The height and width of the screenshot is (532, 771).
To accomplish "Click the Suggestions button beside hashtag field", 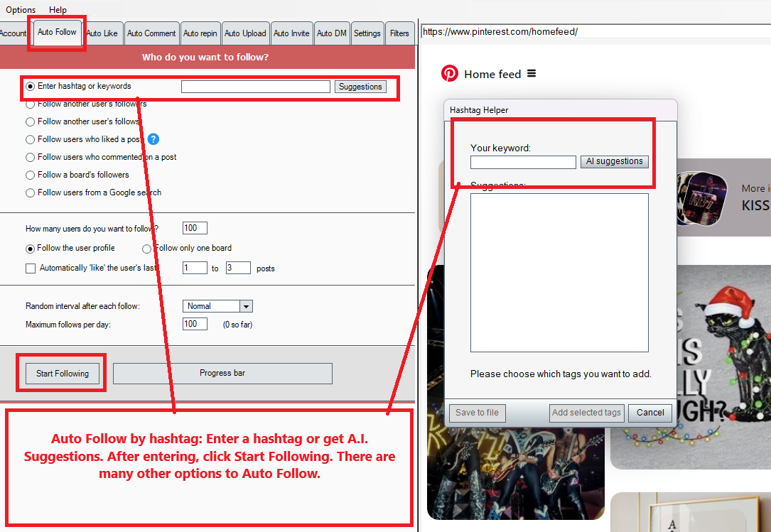I will click(360, 87).
